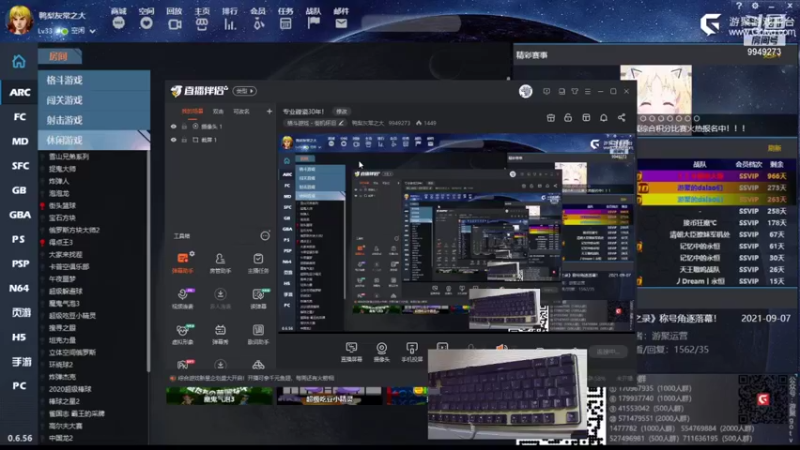Viewport: 800px width, 450px height.
Task: Select the 休闲游戏 category
Action: [94, 140]
